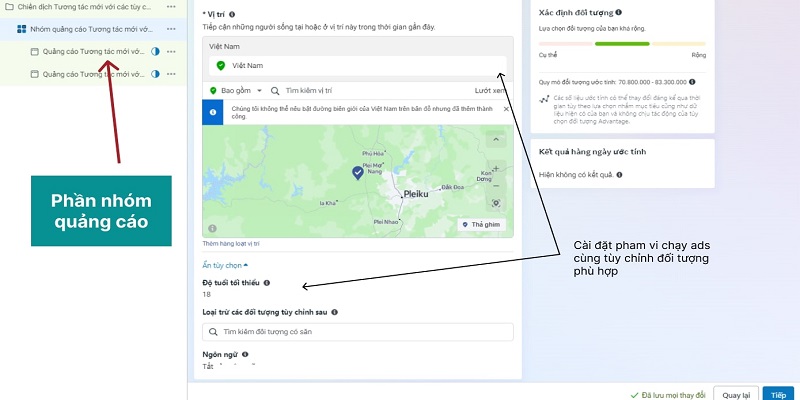Click the info icon beside Vị trí
This screenshot has width=800, height=400.
pos(232,14)
